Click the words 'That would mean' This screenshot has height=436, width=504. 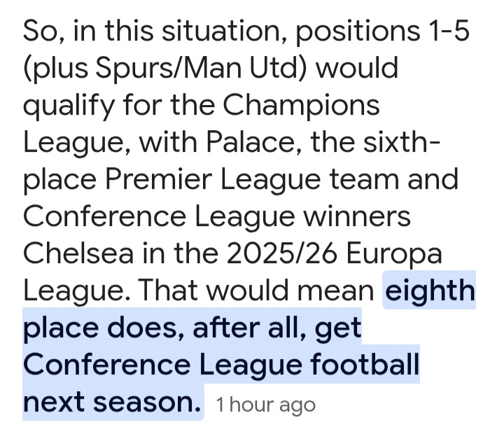[x=256, y=290]
